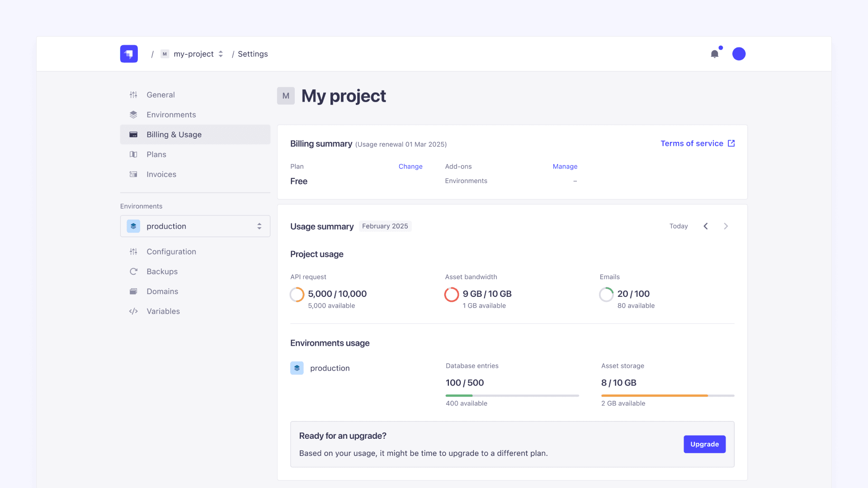Screen dimensions: 868x488
Task: Click Database entries progress bar
Action: 512,396
